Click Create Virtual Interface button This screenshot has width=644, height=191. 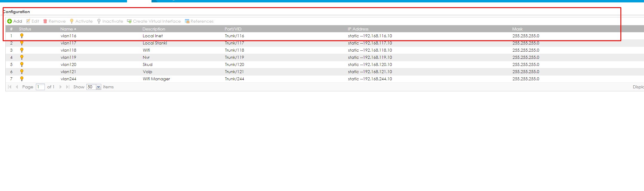(154, 21)
